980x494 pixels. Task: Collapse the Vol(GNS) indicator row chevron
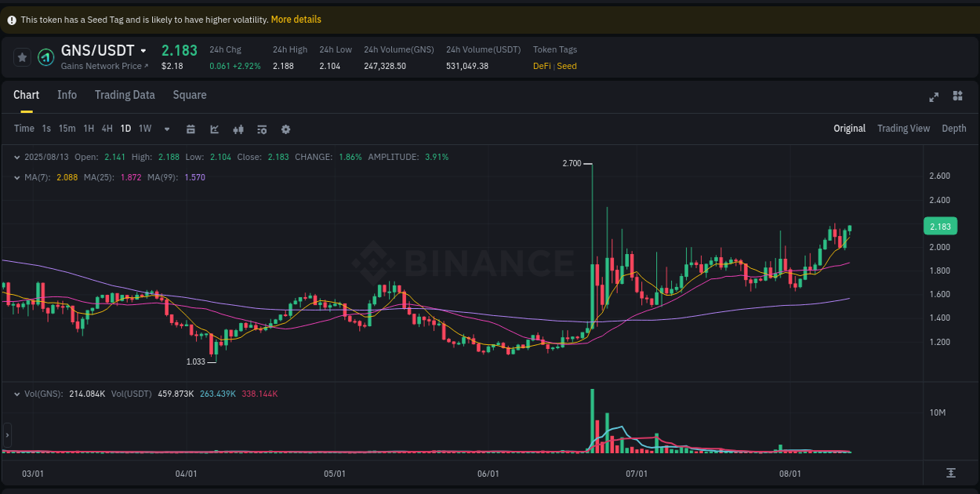pos(16,393)
